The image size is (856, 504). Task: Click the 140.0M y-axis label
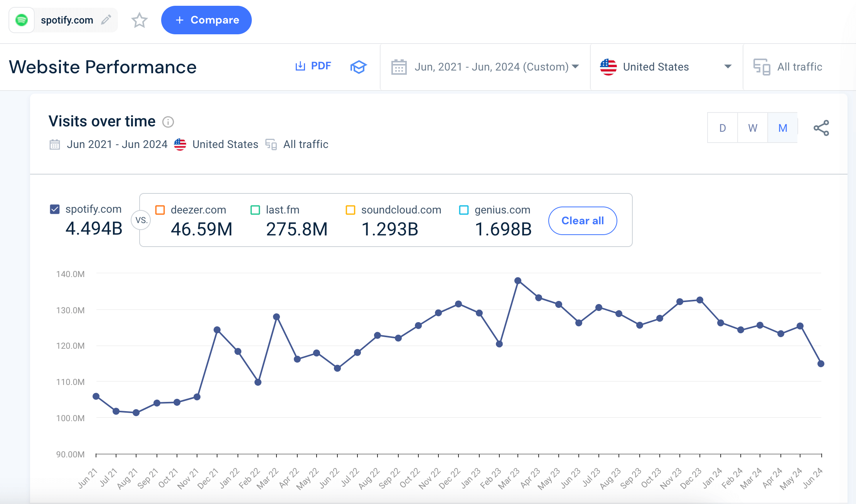(x=71, y=274)
